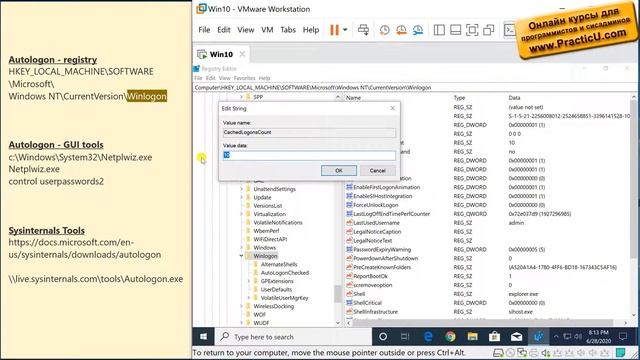This screenshot has width=640, height=360.
Task: Open VMware File menu
Action: coord(204,30)
